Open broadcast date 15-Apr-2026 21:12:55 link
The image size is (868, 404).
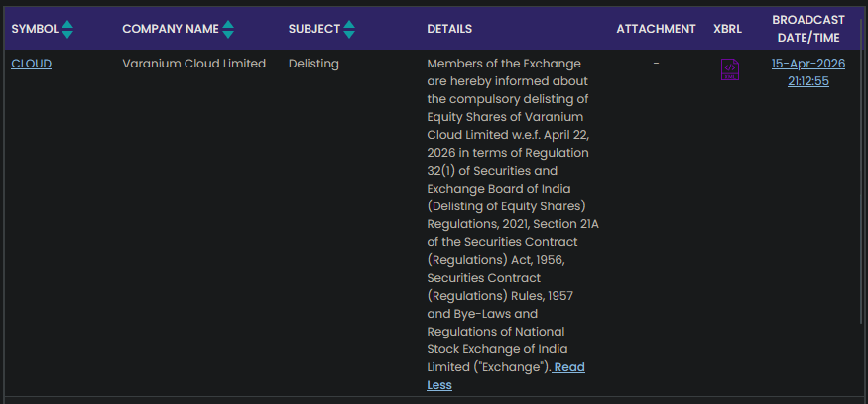point(808,72)
